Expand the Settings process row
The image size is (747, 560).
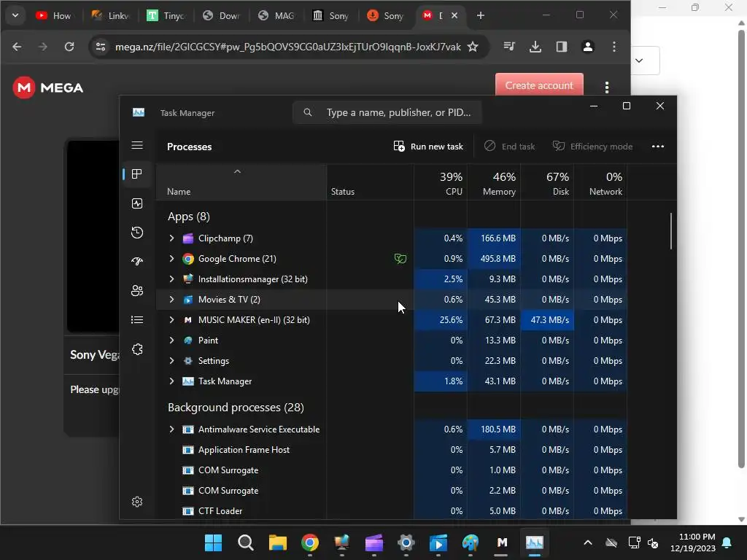point(172,361)
